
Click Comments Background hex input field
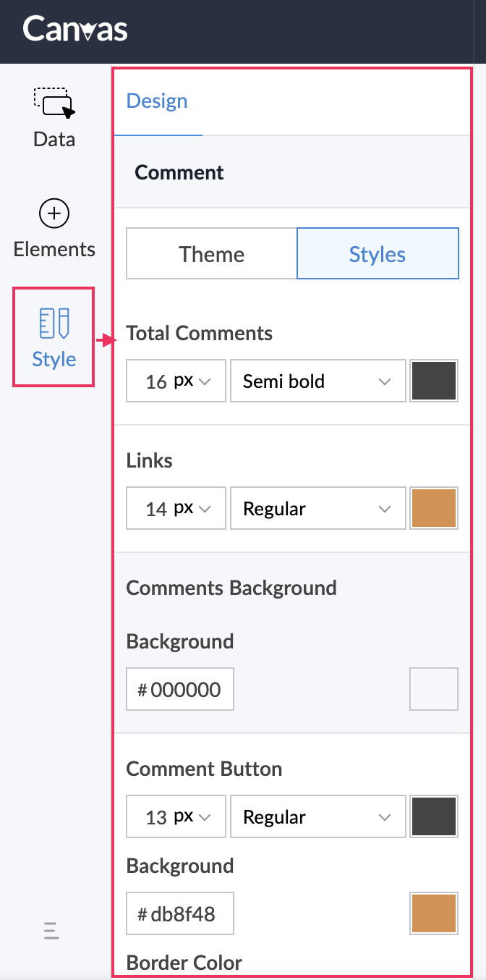(x=181, y=690)
